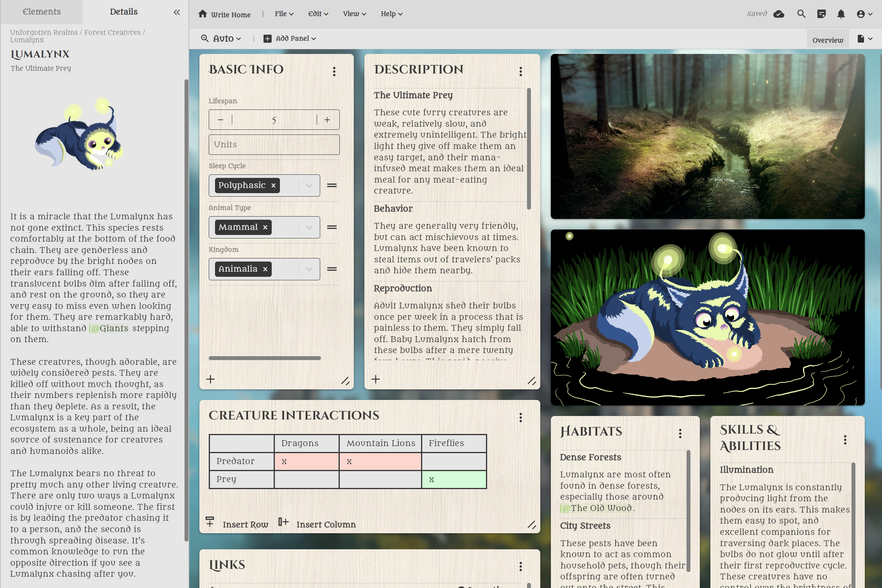The width and height of the screenshot is (882, 588).
Task: Remove the Mammal tag
Action: coord(265,228)
